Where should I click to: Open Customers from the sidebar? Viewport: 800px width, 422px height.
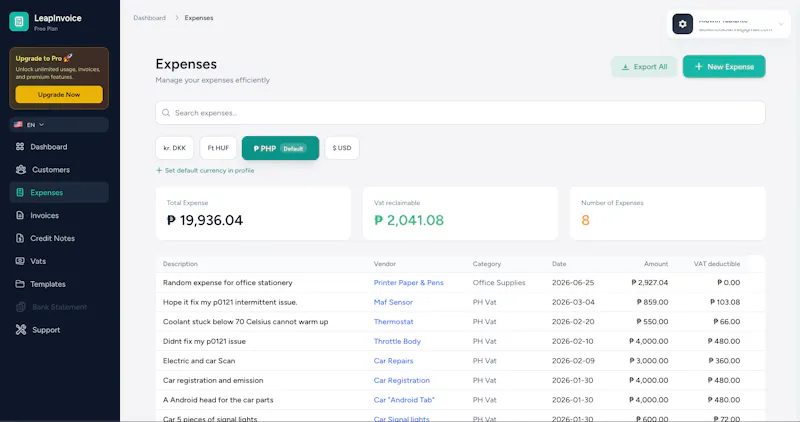(x=59, y=169)
